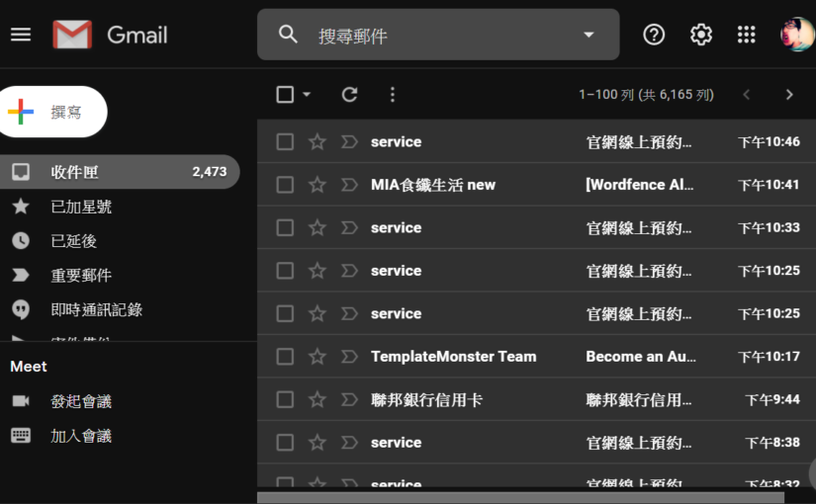This screenshot has width=816, height=504.
Task: Open the Google apps grid icon
Action: pos(746,35)
